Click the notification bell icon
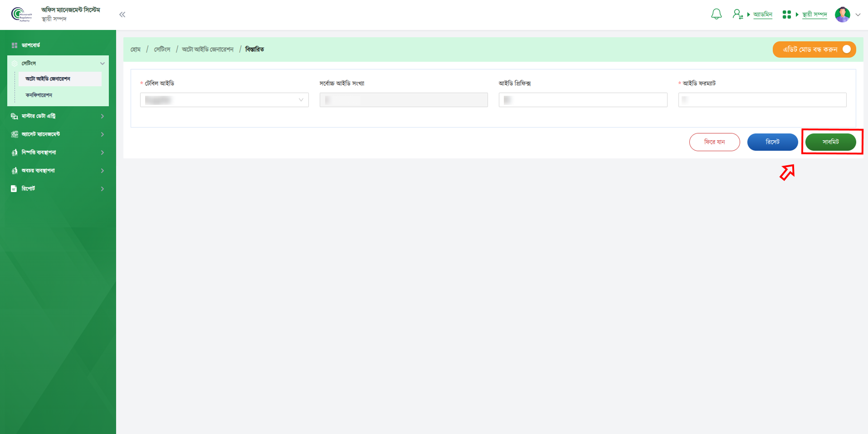 [x=716, y=15]
